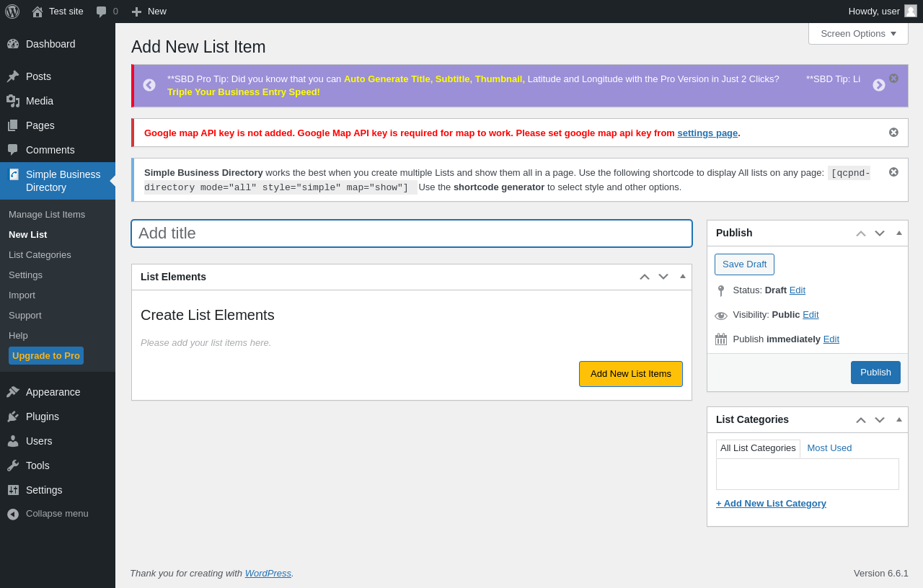Click the Comments icon in sidebar
Screen dimensions: 923x588
[x=13, y=150]
